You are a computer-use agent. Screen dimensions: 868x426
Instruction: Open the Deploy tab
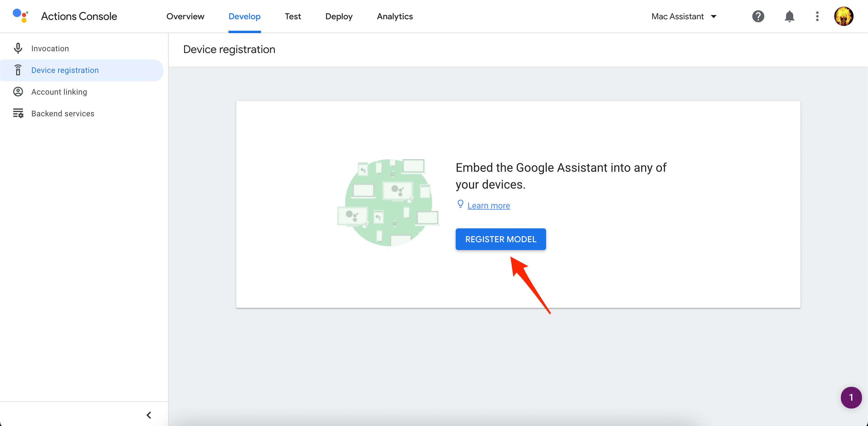pyautogui.click(x=339, y=16)
